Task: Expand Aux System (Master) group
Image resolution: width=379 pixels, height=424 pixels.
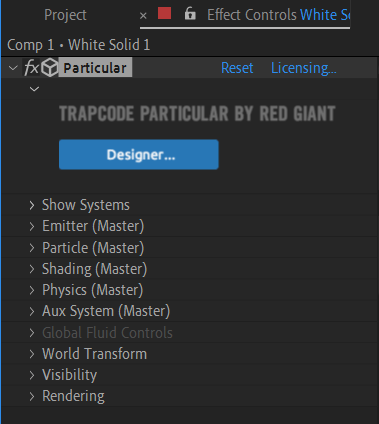Action: coord(32,311)
